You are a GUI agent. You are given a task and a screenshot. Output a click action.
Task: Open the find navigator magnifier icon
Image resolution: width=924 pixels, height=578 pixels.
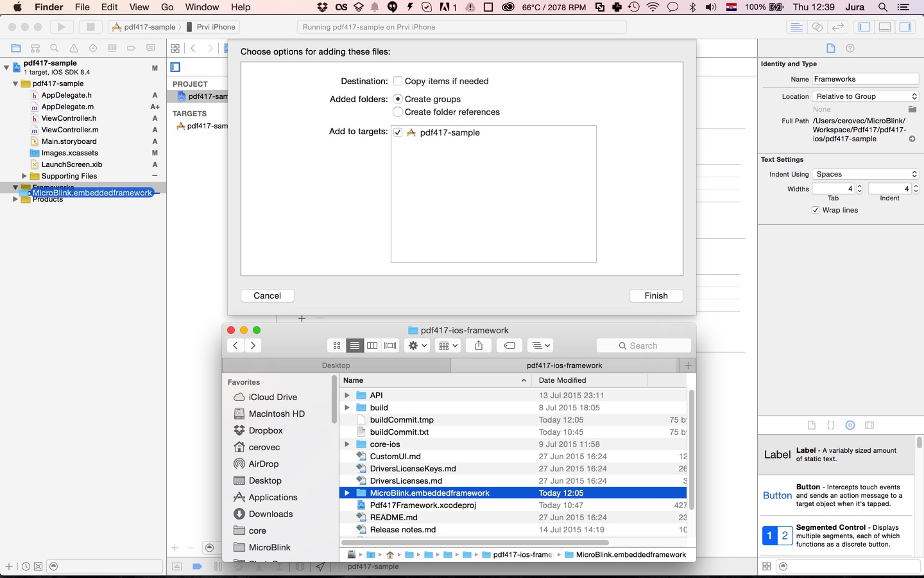[55, 48]
